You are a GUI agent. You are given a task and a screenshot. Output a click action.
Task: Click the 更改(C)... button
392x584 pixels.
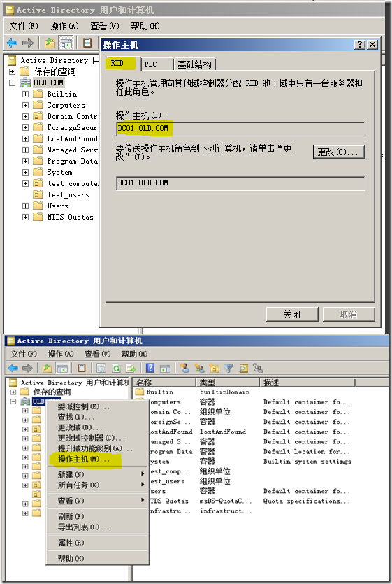(339, 152)
